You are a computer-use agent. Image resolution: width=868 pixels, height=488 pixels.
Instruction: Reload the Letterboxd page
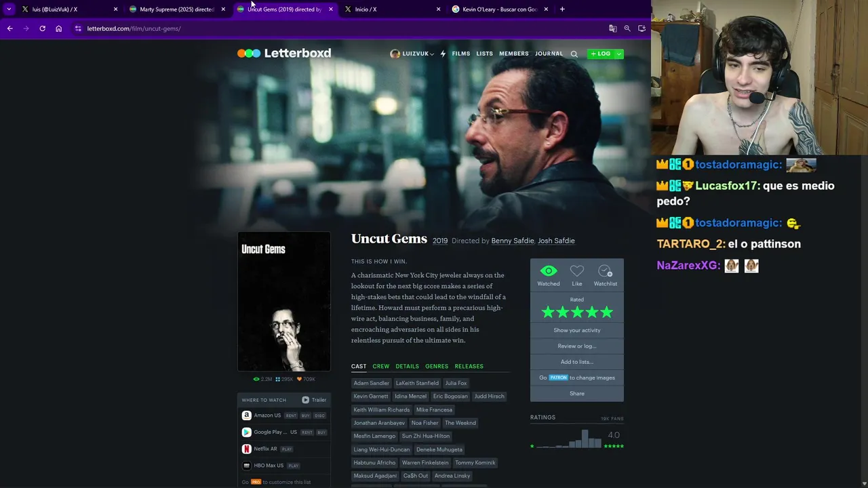42,28
